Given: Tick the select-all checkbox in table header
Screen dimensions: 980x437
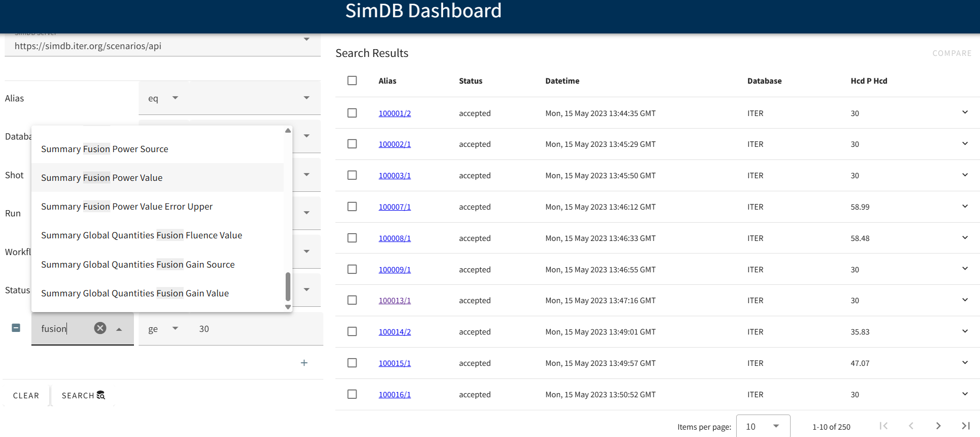Looking at the screenshot, I should coord(352,81).
